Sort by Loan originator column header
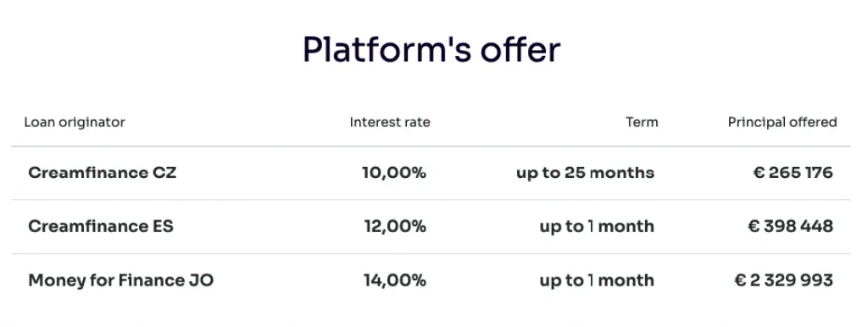Screen dimensions: 868x327 [x=75, y=122]
